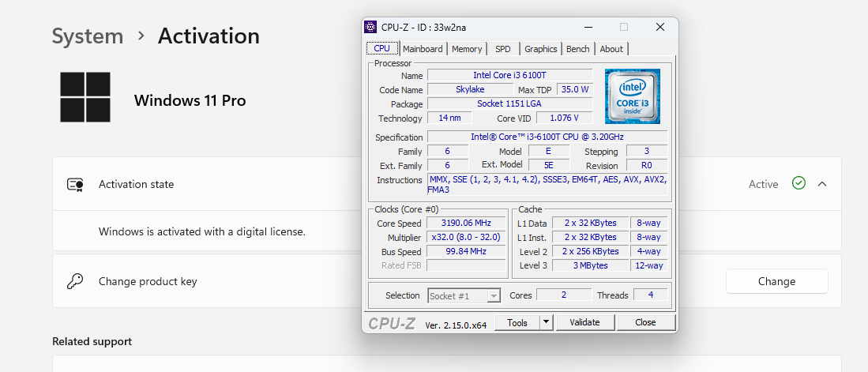Click the Validate button

pos(584,322)
